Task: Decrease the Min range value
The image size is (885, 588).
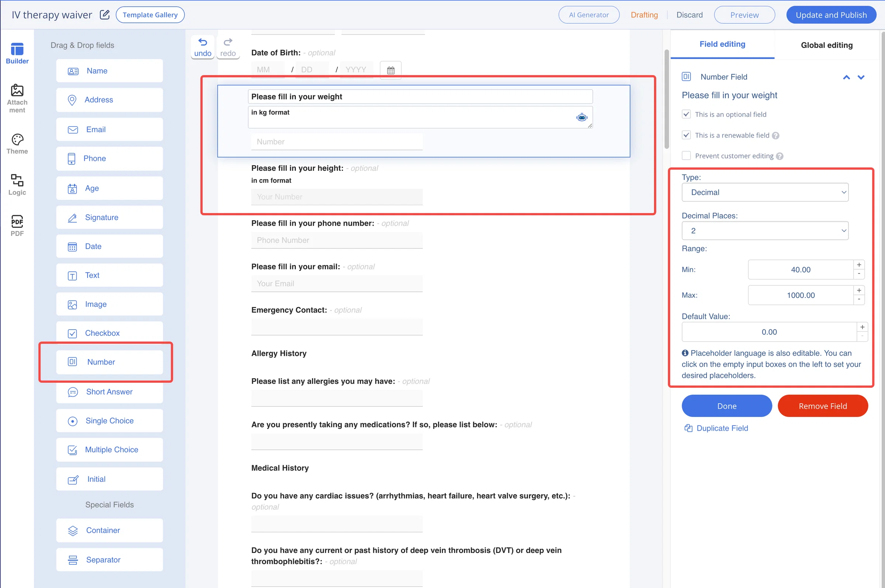Action: [x=859, y=274]
